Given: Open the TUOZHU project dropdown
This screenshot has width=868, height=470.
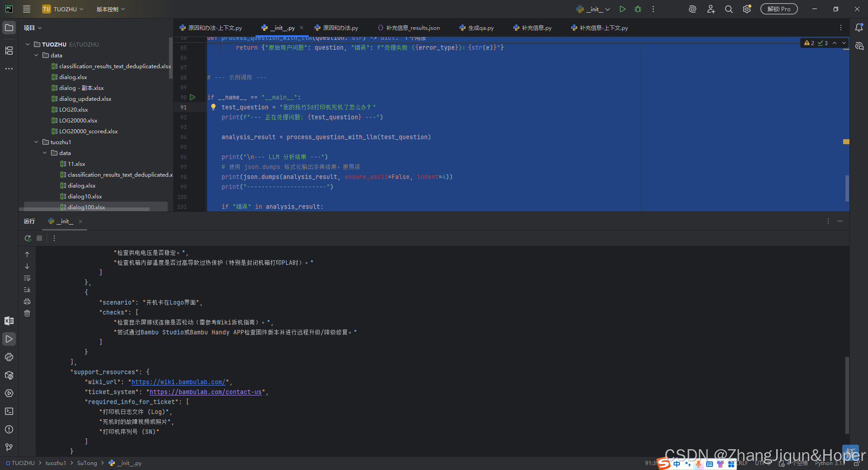Looking at the screenshot, I should [x=63, y=9].
